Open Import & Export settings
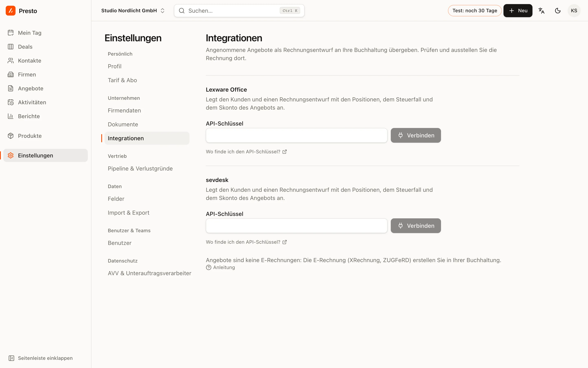Image resolution: width=588 pixels, height=368 pixels. click(x=147, y=212)
